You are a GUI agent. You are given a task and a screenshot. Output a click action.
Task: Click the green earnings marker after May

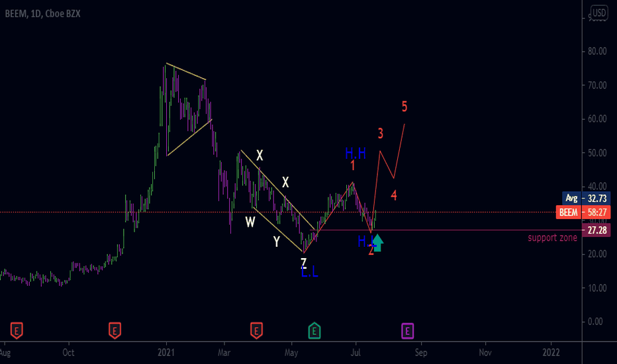click(x=314, y=330)
